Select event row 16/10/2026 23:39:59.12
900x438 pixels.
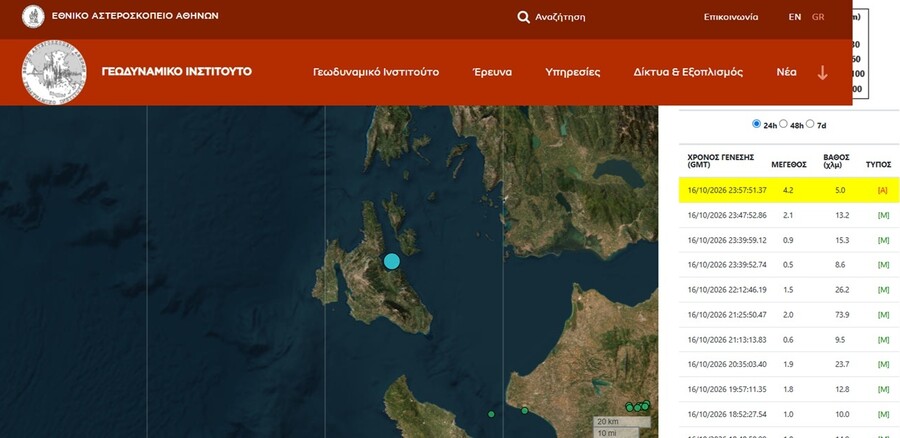pyautogui.click(x=789, y=240)
